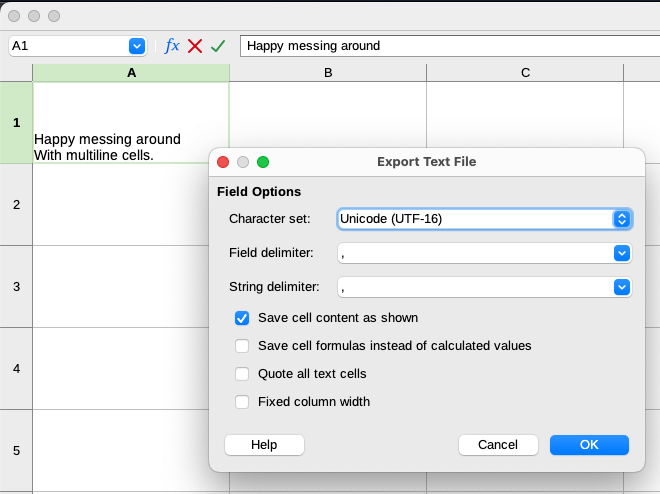Open Help for export options

[x=264, y=445]
